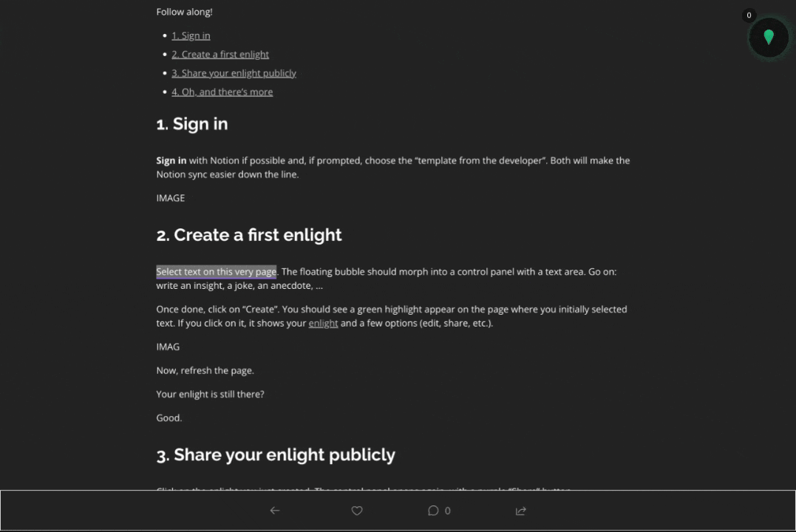Click the underlined 'enlight' link in paragraph

[323, 324]
